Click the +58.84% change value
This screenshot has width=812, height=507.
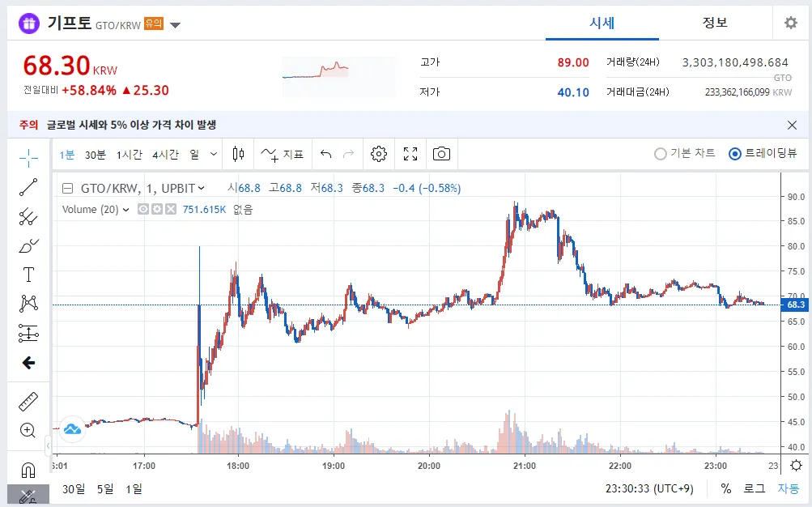click(89, 90)
